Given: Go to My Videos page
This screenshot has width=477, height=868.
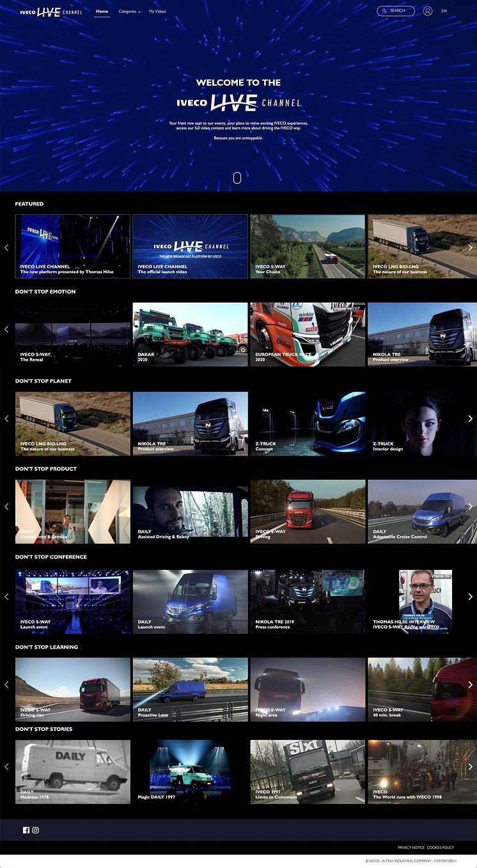Looking at the screenshot, I should [x=157, y=12].
